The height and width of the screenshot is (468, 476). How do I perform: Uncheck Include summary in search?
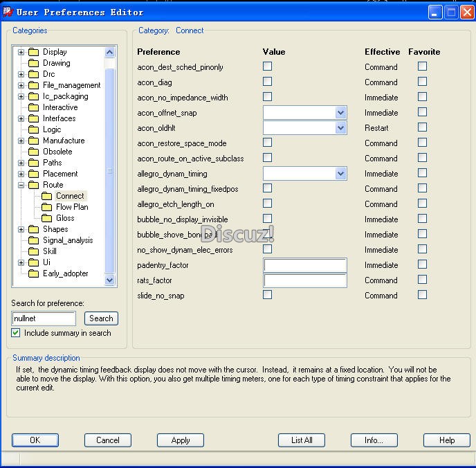pos(16,333)
